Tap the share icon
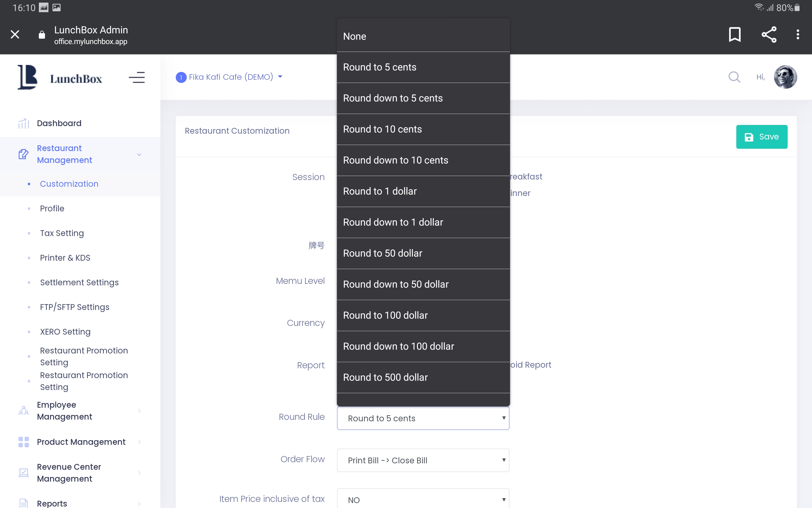 769,34
